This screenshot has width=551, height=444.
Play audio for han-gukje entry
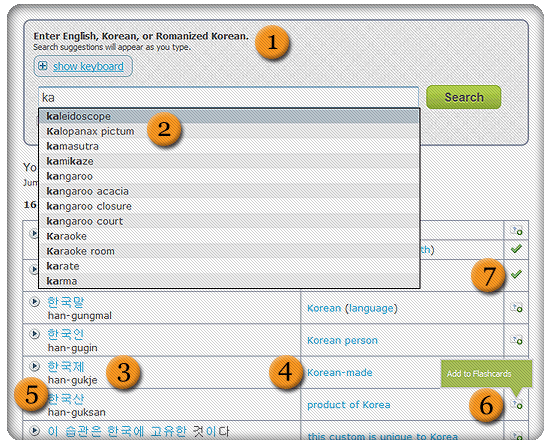(34, 366)
